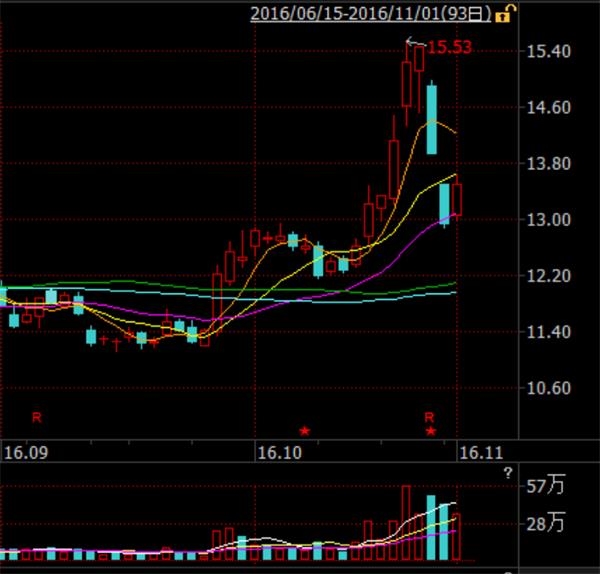Click the red 15.53 high price label
The width and height of the screenshot is (600, 574).
point(450,46)
